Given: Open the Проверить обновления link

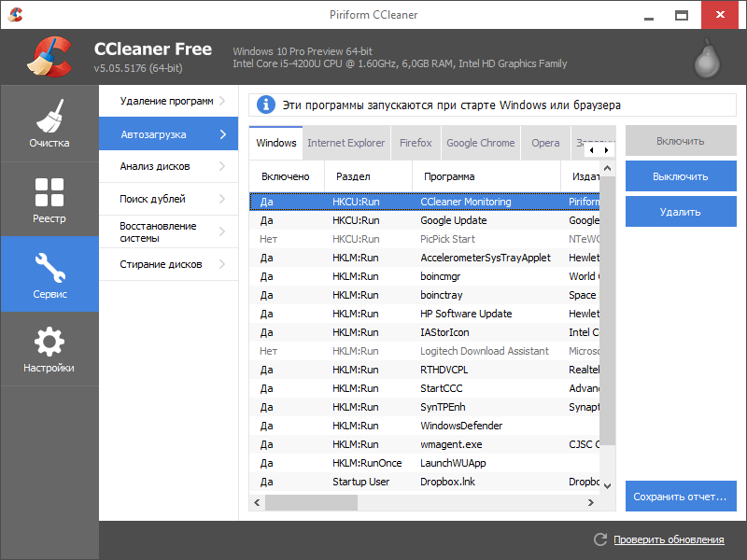Looking at the screenshot, I should click(x=669, y=539).
